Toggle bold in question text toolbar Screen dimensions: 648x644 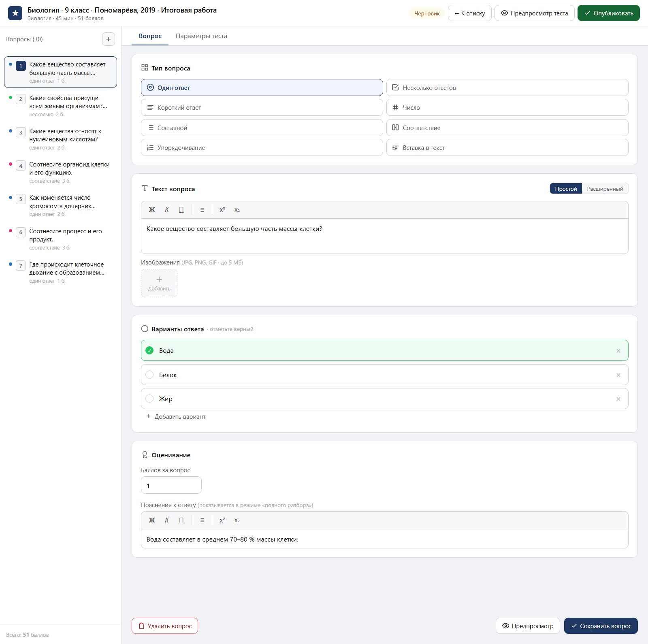click(x=152, y=210)
